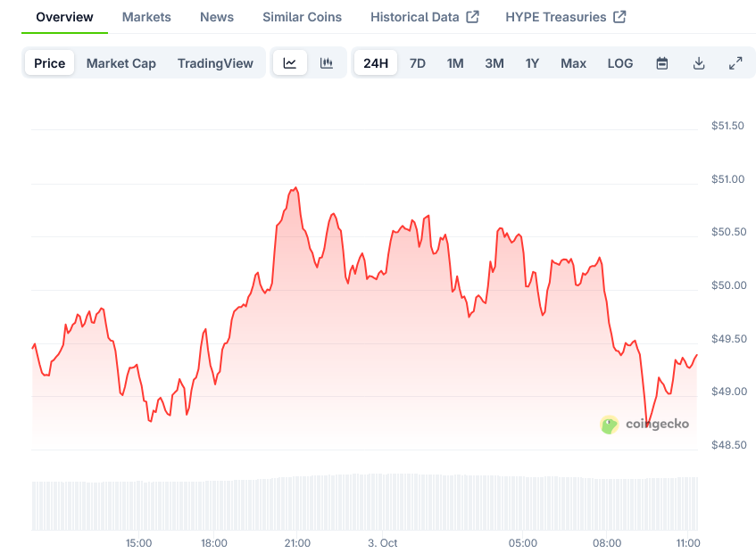Open the Markets tab
This screenshot has height=553, width=756.
[146, 17]
